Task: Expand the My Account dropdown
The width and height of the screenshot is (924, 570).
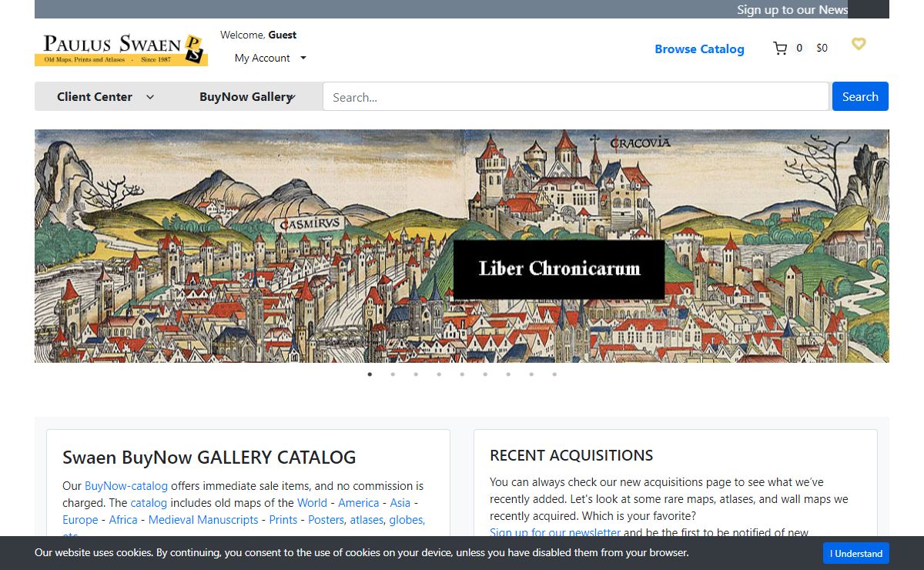Action: [270, 58]
